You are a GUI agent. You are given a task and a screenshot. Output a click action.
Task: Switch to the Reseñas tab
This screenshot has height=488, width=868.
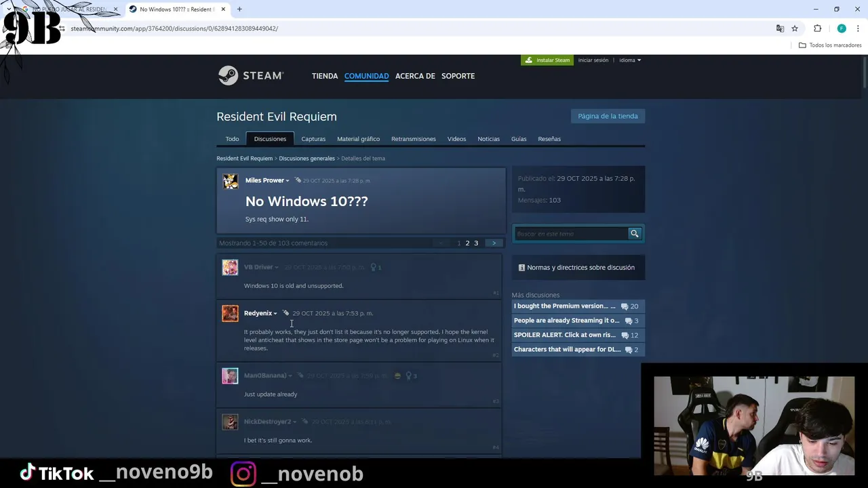[x=549, y=139]
